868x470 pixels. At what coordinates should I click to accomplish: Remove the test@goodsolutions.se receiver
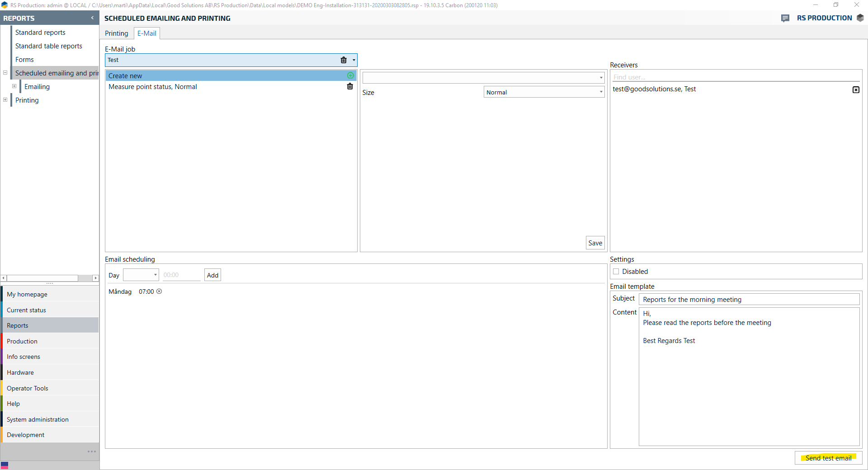(x=856, y=89)
